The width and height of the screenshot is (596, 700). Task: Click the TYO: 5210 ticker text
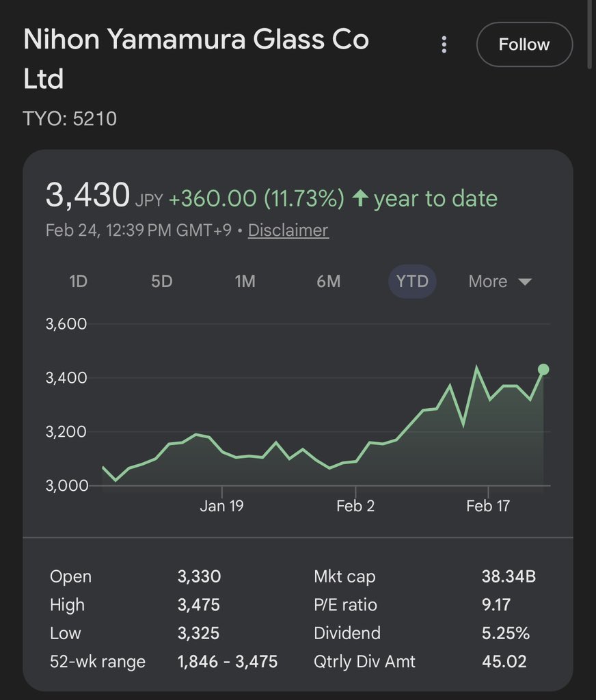click(x=70, y=119)
